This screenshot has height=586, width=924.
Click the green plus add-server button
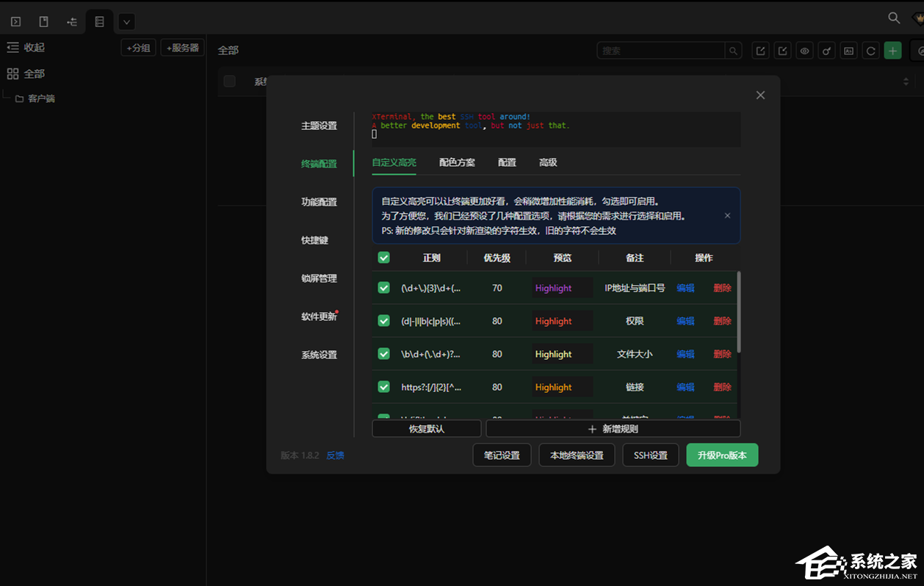point(893,51)
